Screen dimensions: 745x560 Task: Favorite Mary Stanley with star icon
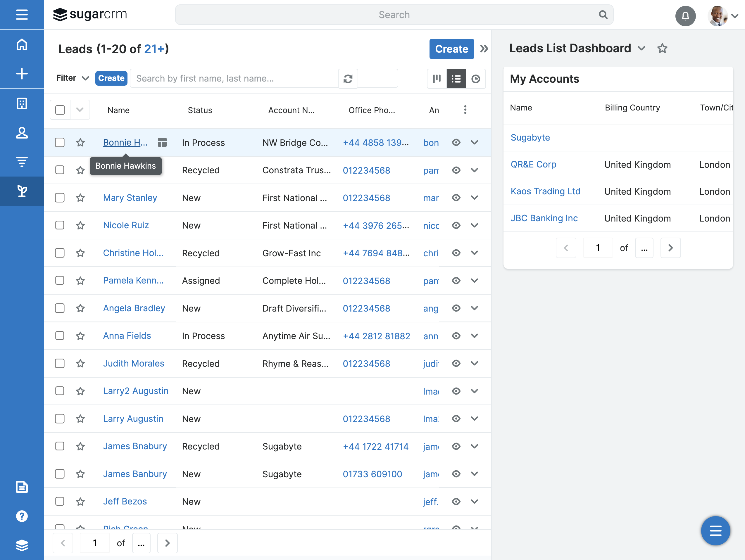point(80,198)
